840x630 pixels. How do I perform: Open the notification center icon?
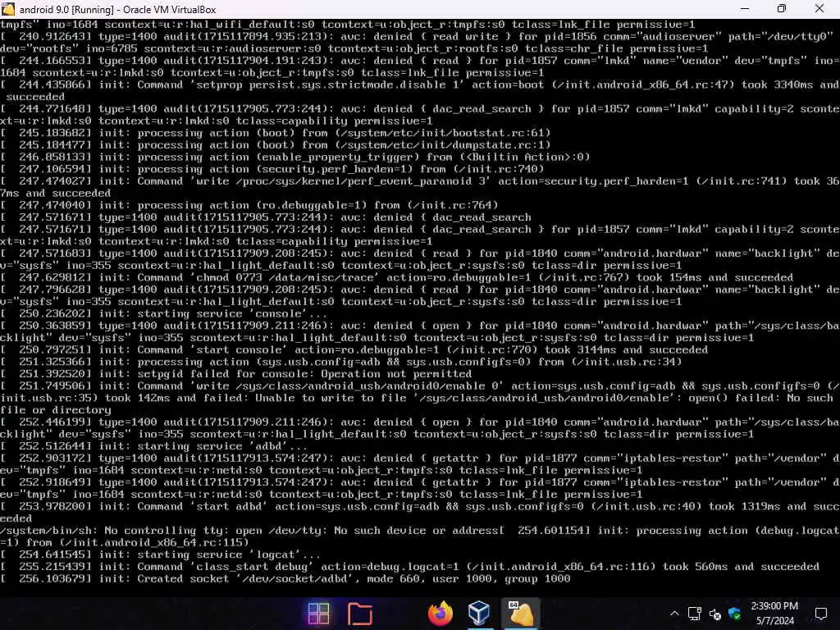coord(820,614)
